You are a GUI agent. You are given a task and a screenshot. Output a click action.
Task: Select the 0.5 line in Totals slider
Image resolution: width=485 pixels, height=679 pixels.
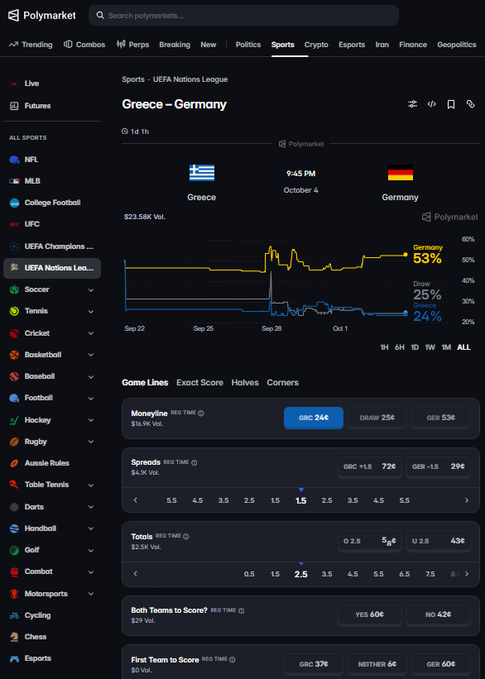click(x=249, y=574)
